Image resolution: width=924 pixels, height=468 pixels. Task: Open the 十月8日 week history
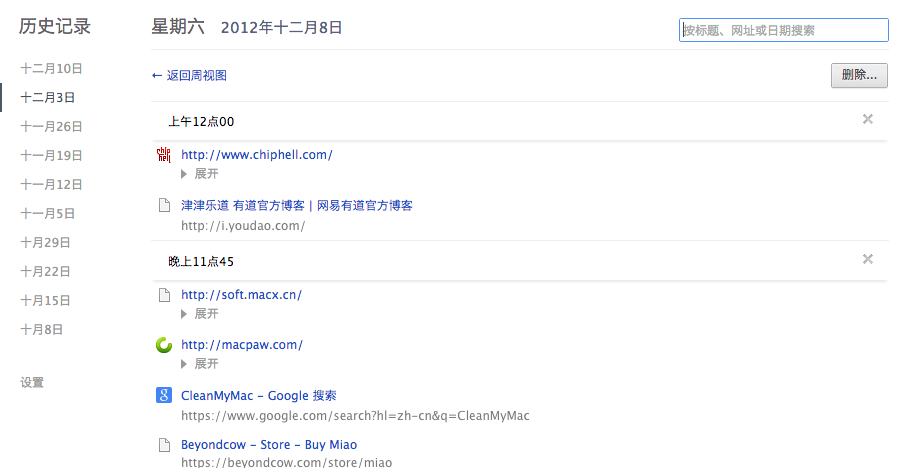[42, 329]
